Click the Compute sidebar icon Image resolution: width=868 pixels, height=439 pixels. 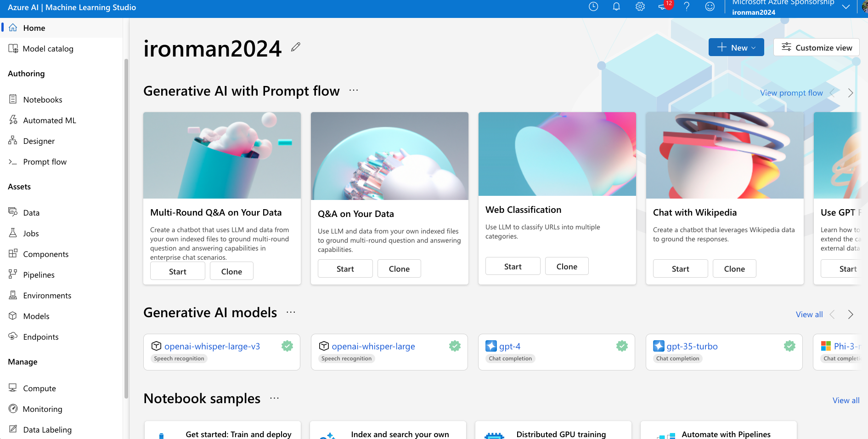[x=13, y=388]
